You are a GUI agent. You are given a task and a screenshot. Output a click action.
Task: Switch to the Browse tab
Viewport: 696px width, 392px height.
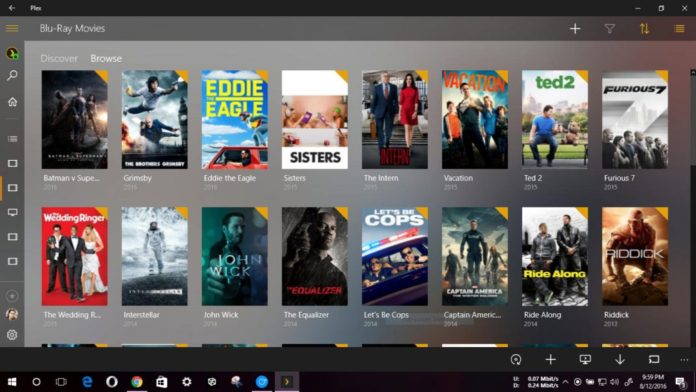tap(106, 59)
